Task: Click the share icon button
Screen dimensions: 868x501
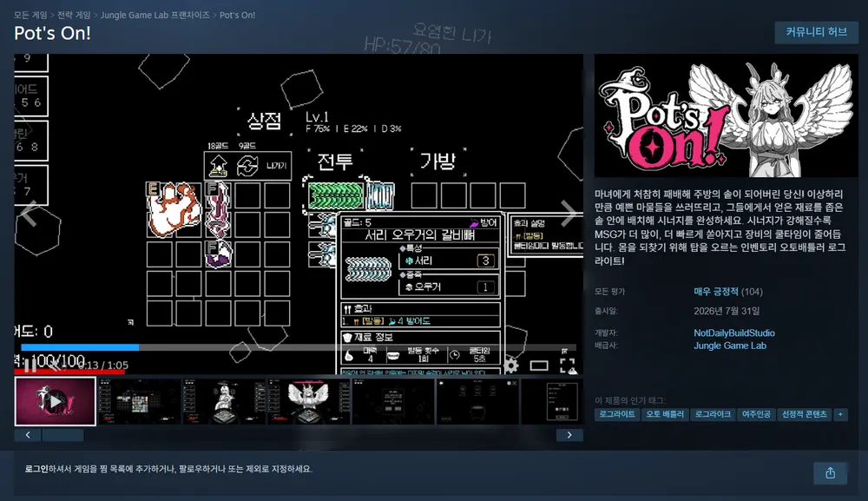Action: [x=831, y=472]
